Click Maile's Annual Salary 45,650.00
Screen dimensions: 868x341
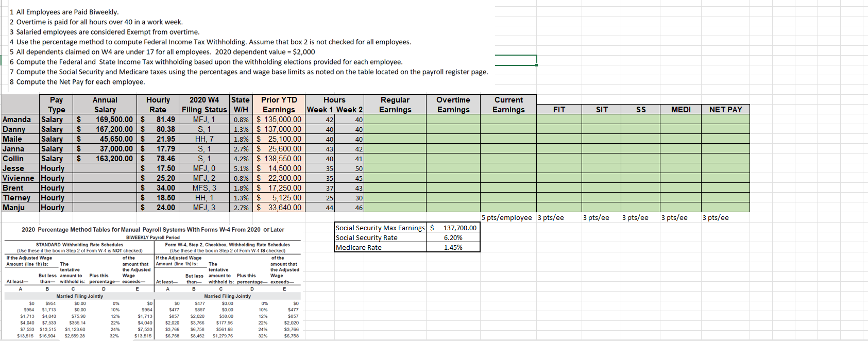tap(105, 139)
